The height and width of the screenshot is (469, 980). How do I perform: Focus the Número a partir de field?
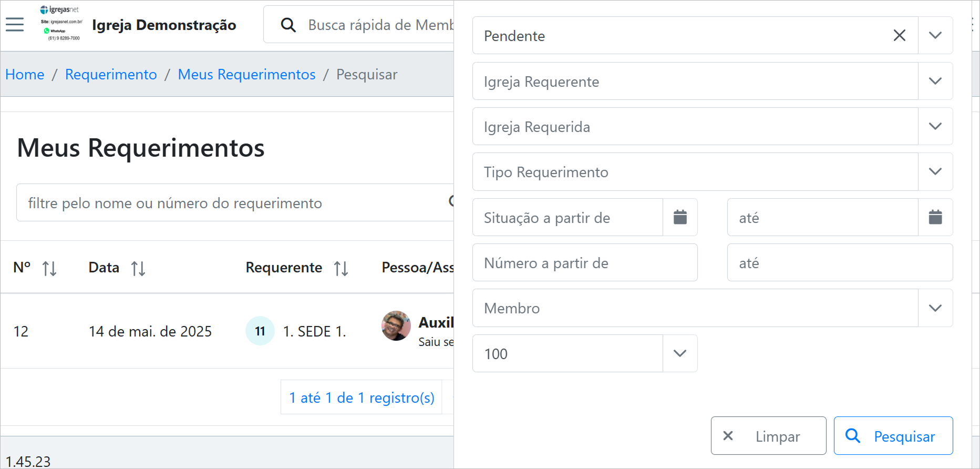(584, 263)
